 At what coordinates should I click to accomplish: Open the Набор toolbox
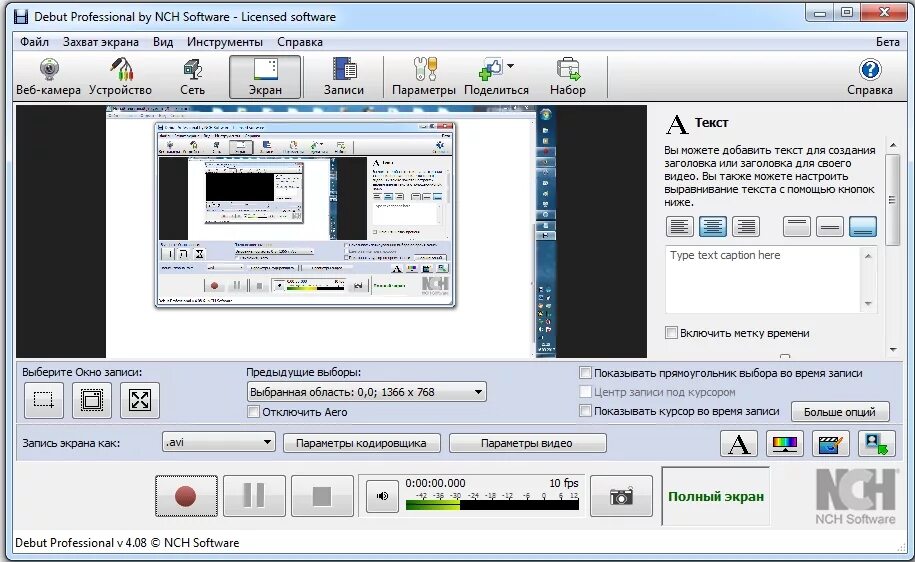coord(567,77)
